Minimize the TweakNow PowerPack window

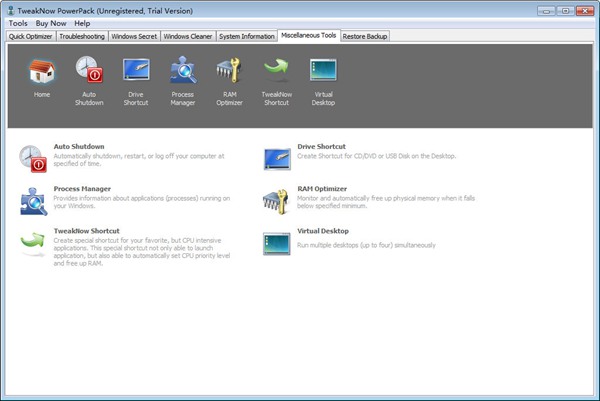point(546,11)
